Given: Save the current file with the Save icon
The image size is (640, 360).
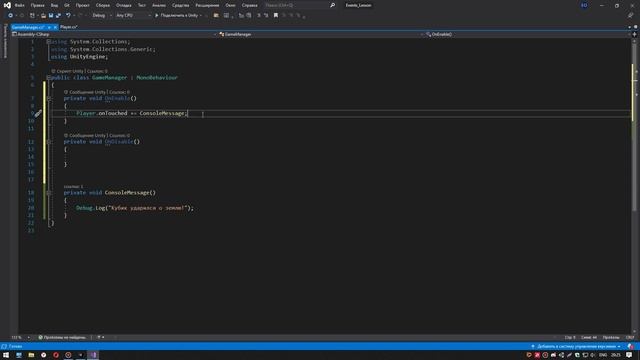Looking at the screenshot, I should pos(51,16).
